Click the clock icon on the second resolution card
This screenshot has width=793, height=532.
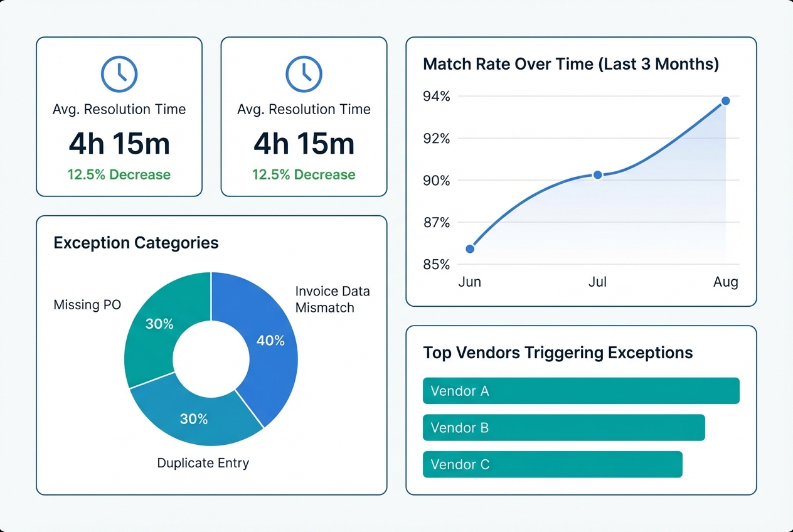[304, 73]
